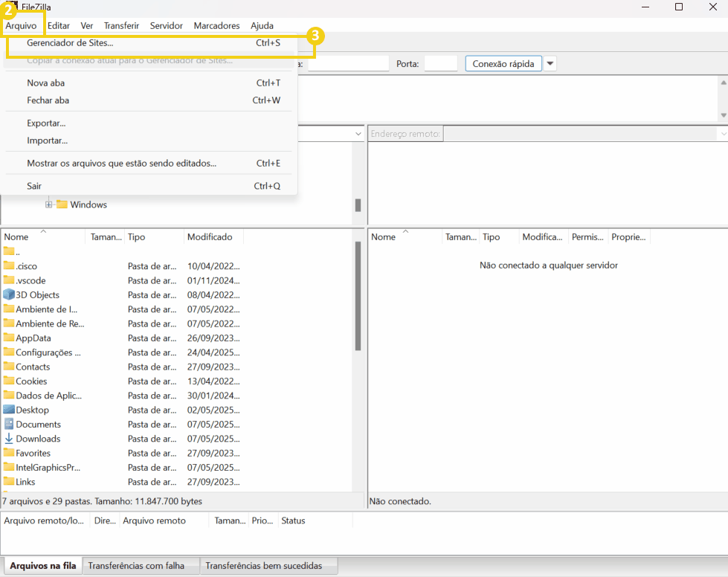Click the IntelGraphicsPr... folder icon
The image size is (728, 577).
[x=9, y=467]
